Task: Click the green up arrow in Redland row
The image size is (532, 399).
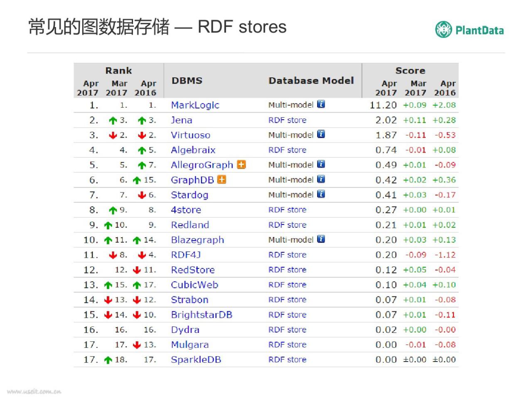Action: click(108, 225)
